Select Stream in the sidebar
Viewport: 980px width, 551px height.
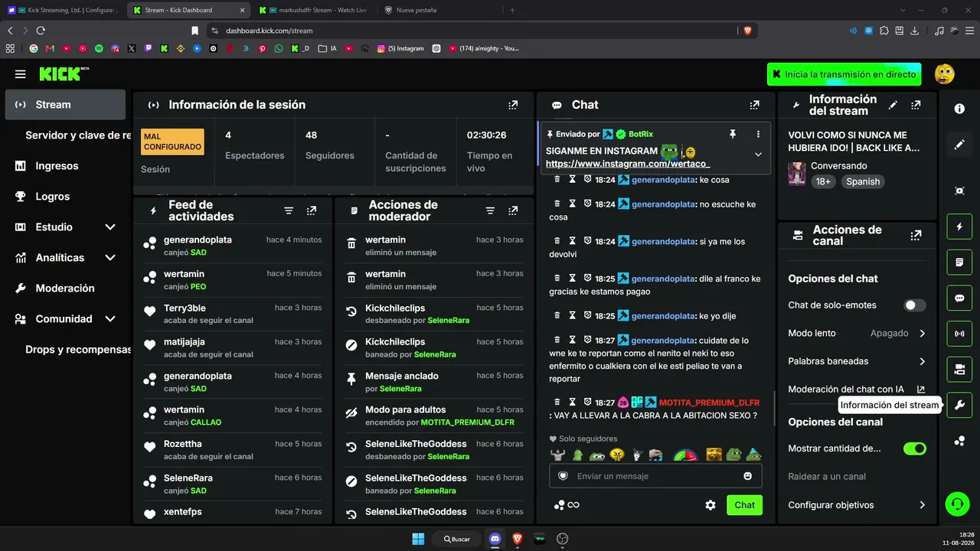pos(65,105)
